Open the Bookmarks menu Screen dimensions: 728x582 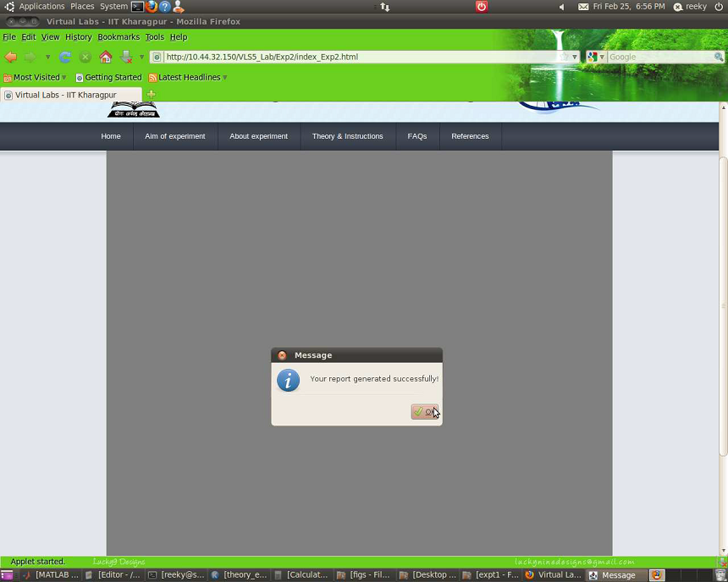coord(119,37)
